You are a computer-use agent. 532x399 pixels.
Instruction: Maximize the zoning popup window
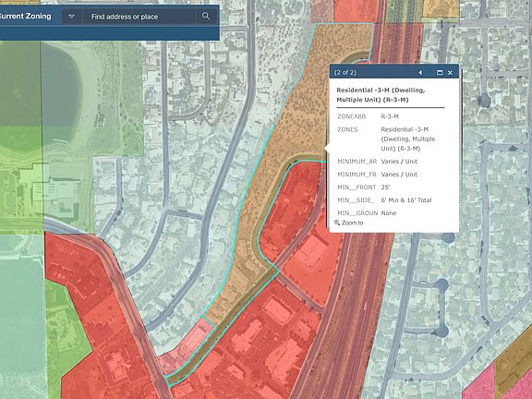pyautogui.click(x=440, y=73)
